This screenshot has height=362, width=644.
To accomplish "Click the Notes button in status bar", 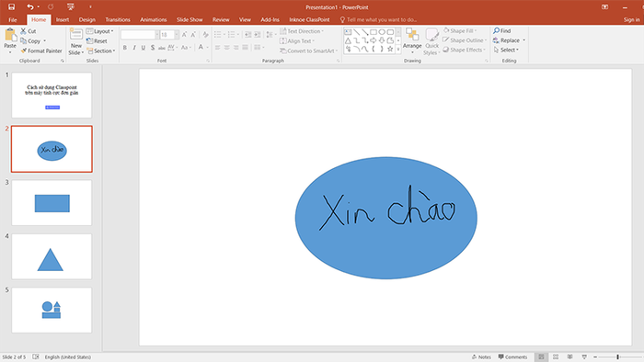I will [481, 357].
